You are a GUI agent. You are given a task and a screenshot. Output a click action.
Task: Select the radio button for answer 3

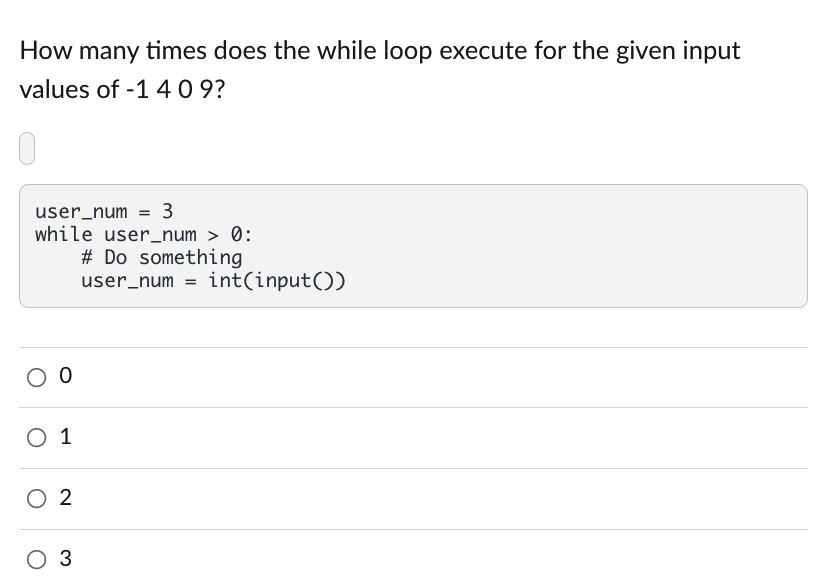36,559
